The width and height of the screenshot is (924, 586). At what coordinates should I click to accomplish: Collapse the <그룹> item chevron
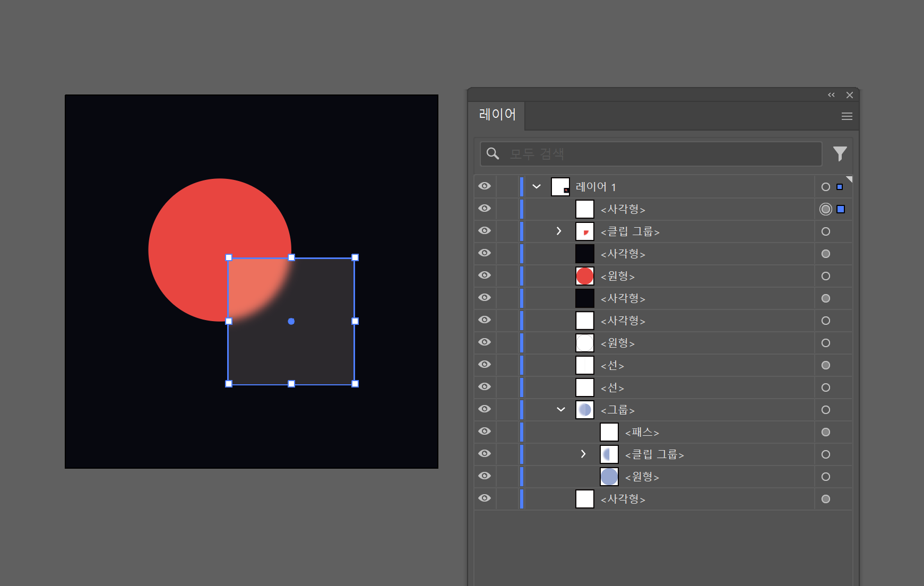[x=561, y=410]
